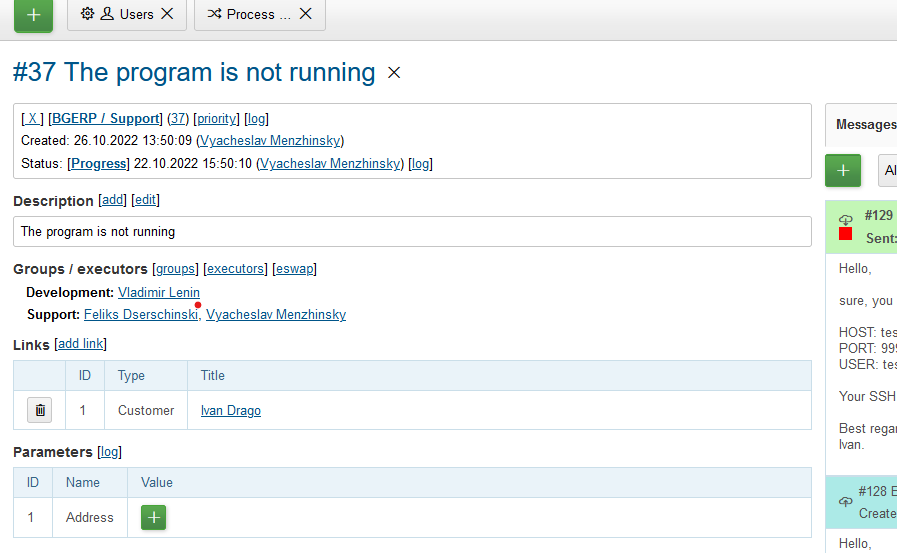Viewport: 897px width, 553px height.
Task: Open the Progress status link
Action: point(98,163)
